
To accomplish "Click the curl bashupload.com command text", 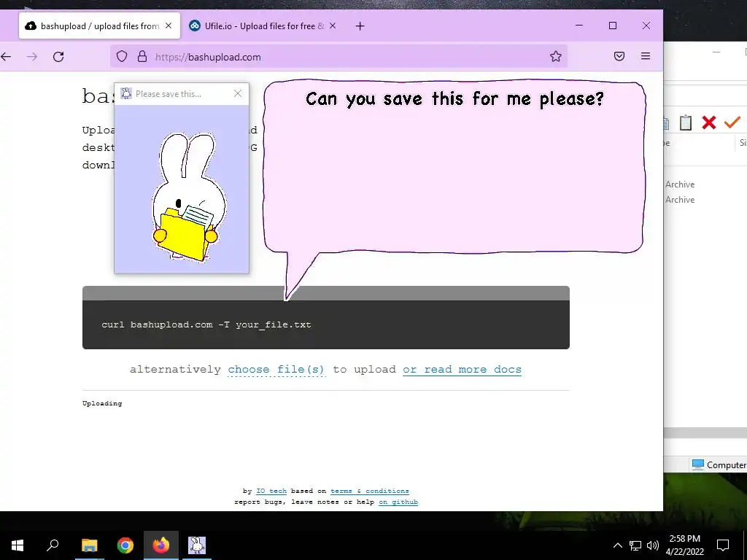I will 206,324.
